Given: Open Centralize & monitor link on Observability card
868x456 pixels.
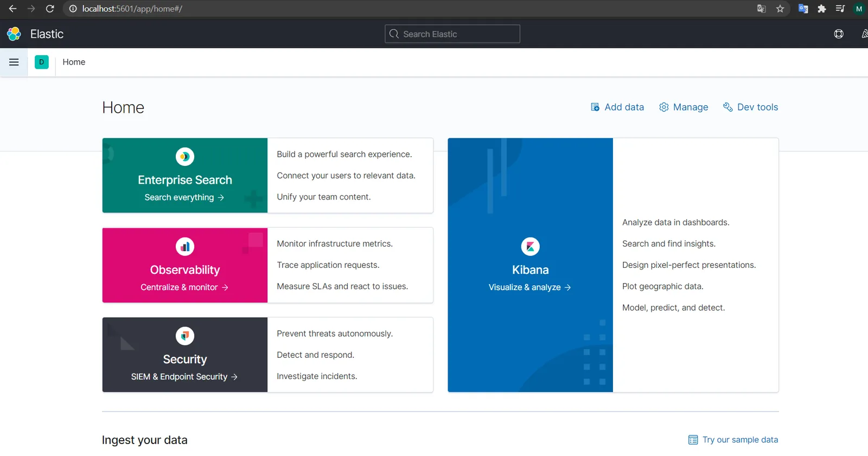Looking at the screenshot, I should coord(184,287).
